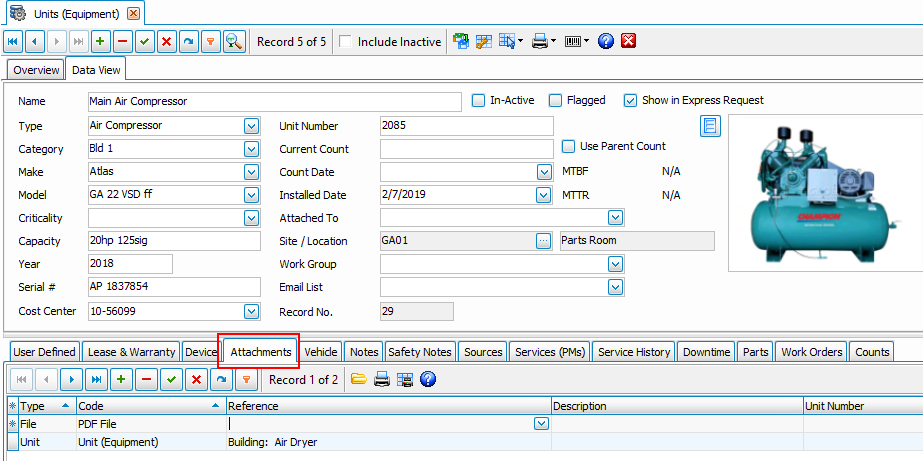Expand the Type dropdown

pos(251,126)
